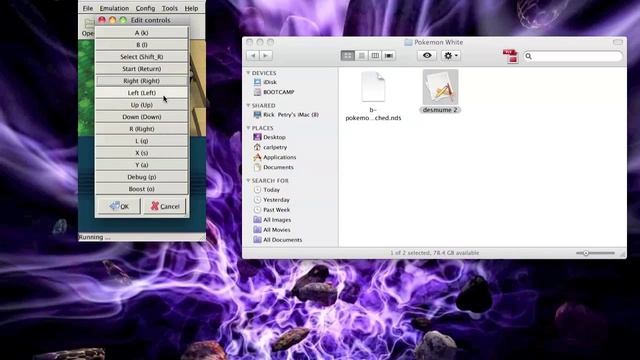Remap the Left (Left) control
The width and height of the screenshot is (640, 360).
click(x=142, y=93)
